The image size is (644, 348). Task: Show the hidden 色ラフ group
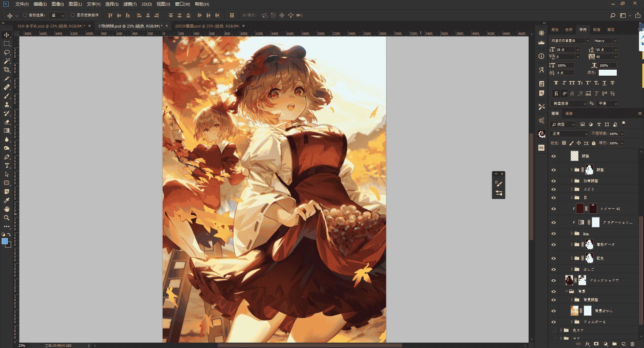pos(553,330)
